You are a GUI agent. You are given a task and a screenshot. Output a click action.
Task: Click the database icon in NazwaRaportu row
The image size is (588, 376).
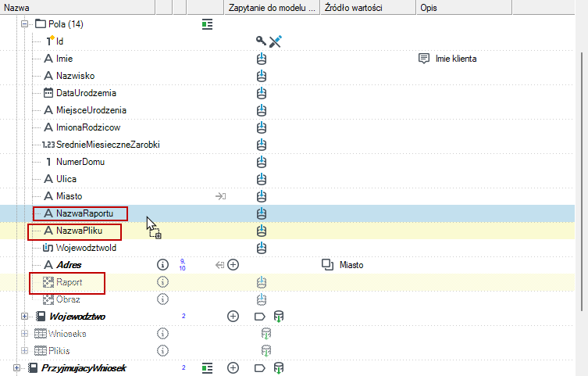click(262, 214)
